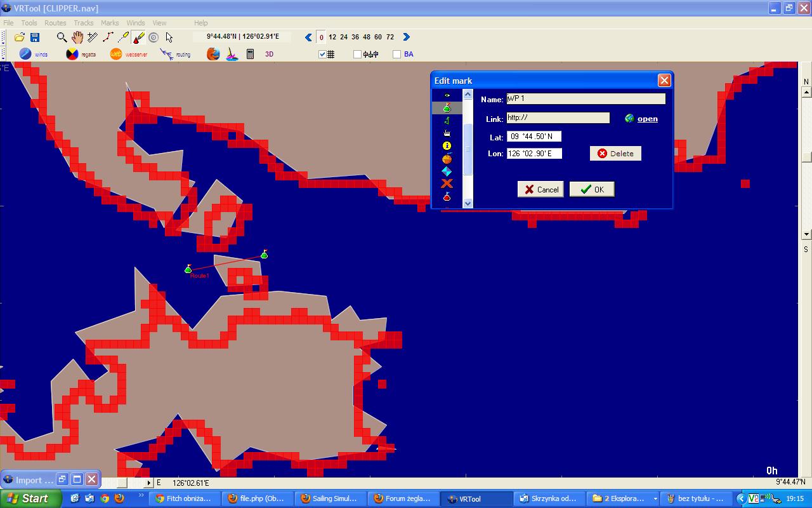Confirm the mark with OK
The image size is (812, 508).
click(x=592, y=189)
